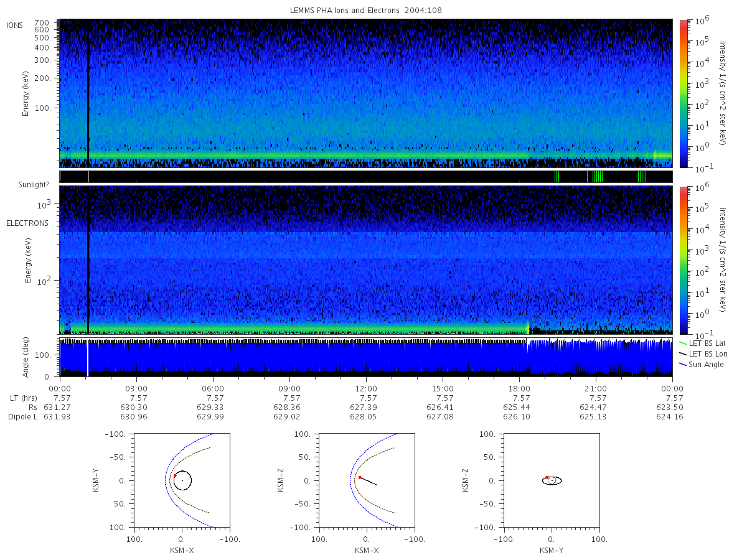
Task: Click the "12:00" time tick label
Action: pyautogui.click(x=366, y=388)
